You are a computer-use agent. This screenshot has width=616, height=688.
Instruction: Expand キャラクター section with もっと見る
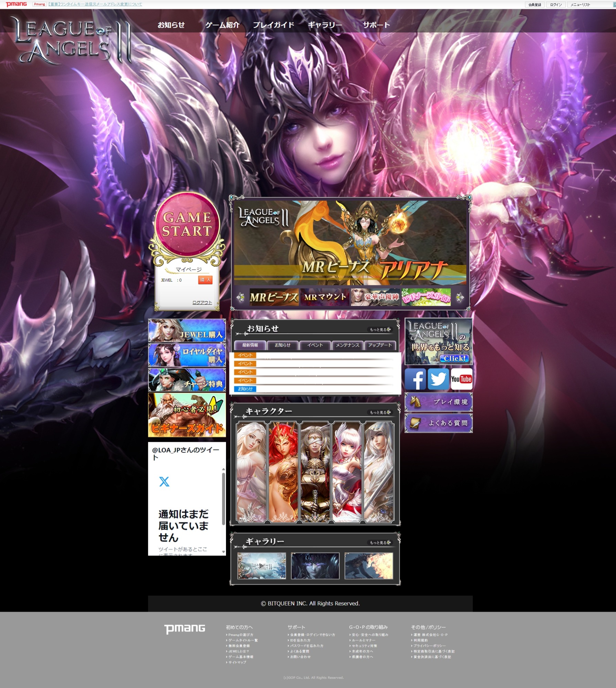tap(380, 412)
